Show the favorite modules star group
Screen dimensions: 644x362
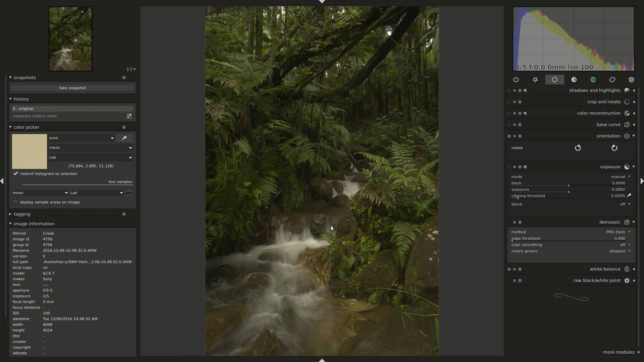click(535, 80)
